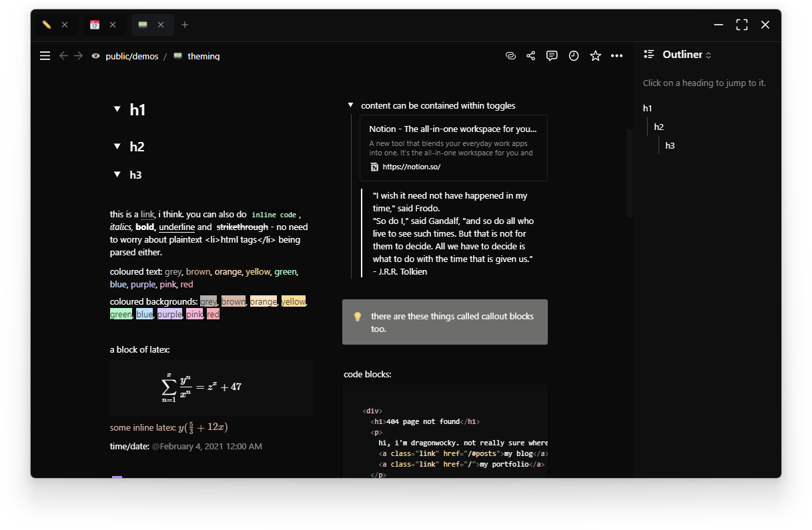Viewport: 812px width, 530px height.
Task: Open the Notion AI icon in the toolbar
Action: coord(510,56)
